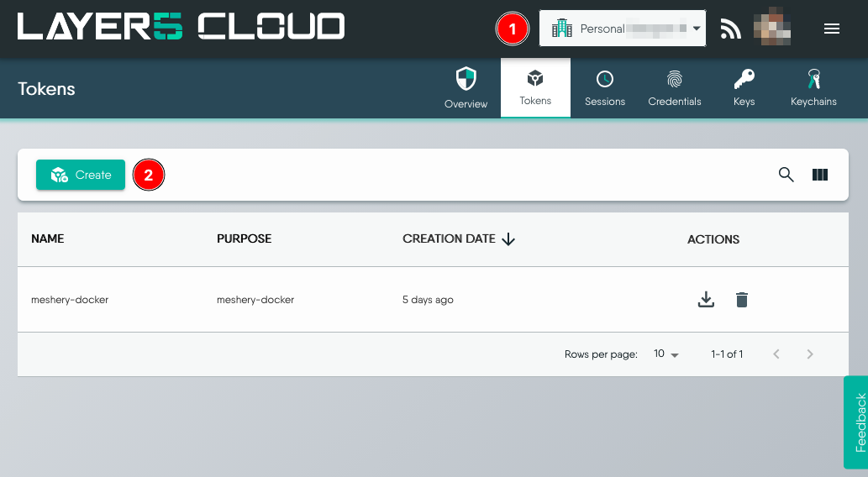Screen dimensions: 868x477
Task: Open the Keychains tab
Action: 813,89
